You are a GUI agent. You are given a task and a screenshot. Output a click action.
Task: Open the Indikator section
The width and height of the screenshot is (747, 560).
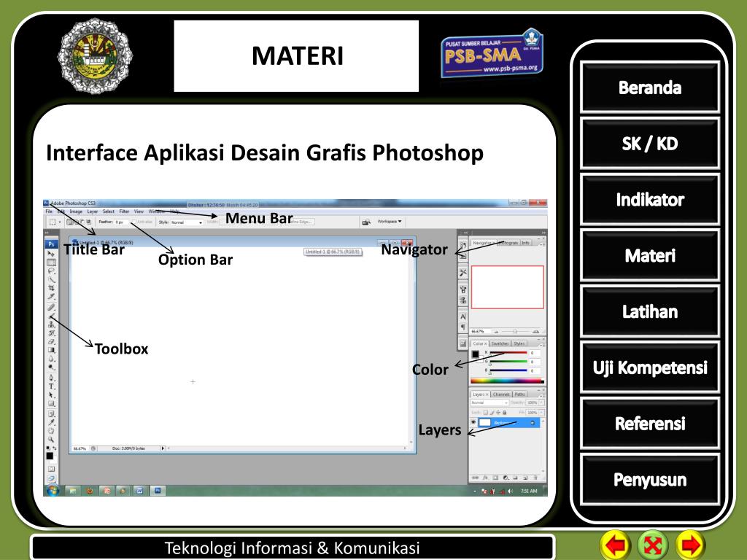coord(650,200)
